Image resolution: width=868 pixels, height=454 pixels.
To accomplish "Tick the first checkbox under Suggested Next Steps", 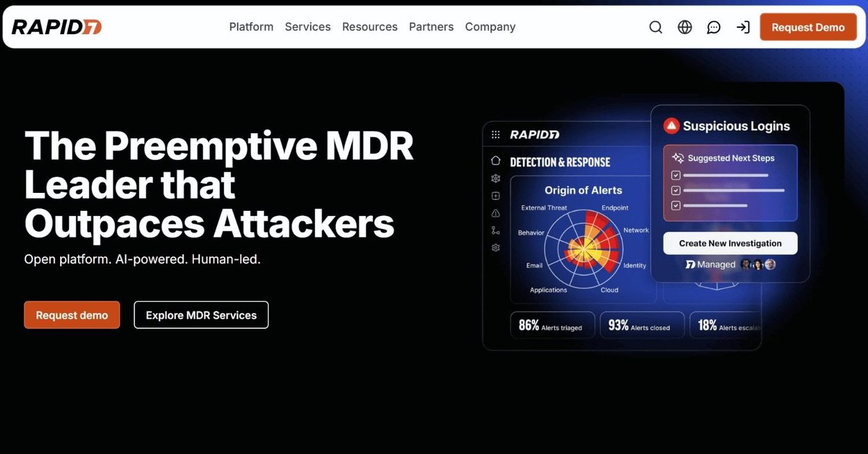I will [676, 176].
